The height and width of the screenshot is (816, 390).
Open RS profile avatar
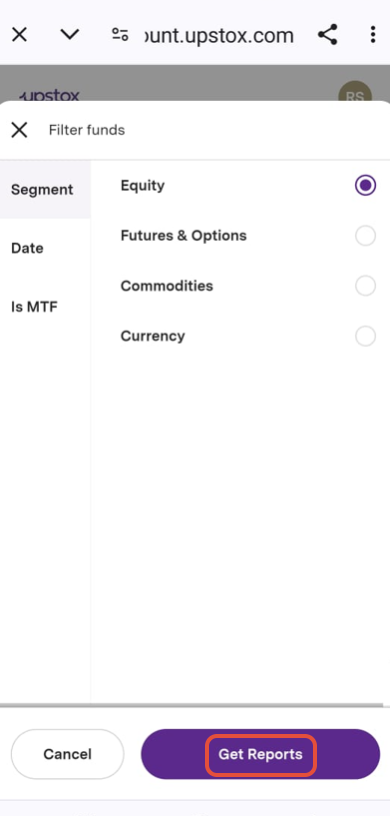point(355,96)
